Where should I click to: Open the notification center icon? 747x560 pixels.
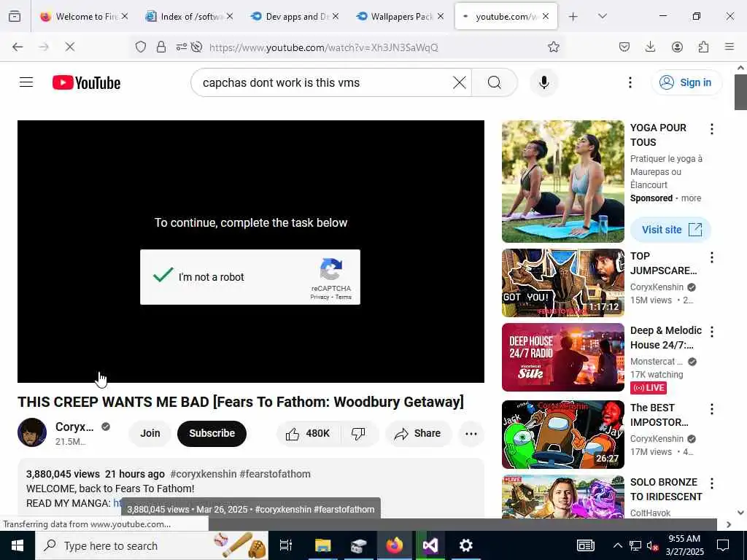click(x=723, y=545)
